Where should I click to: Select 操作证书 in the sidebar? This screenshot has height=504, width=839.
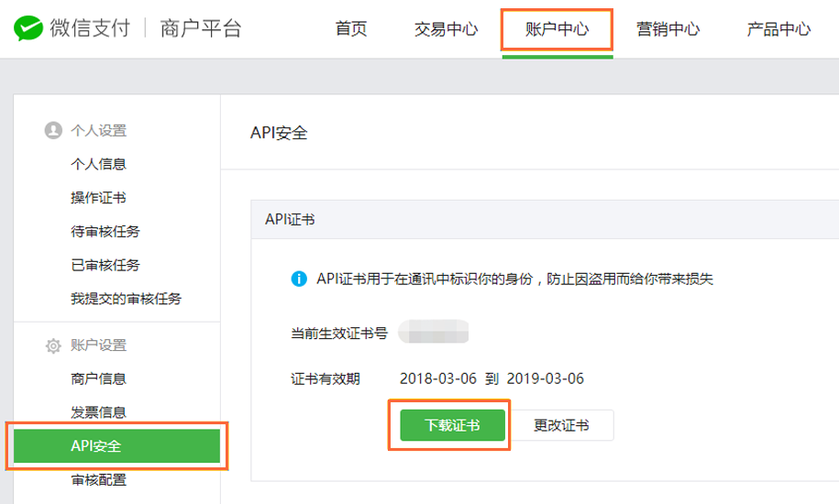(x=98, y=198)
